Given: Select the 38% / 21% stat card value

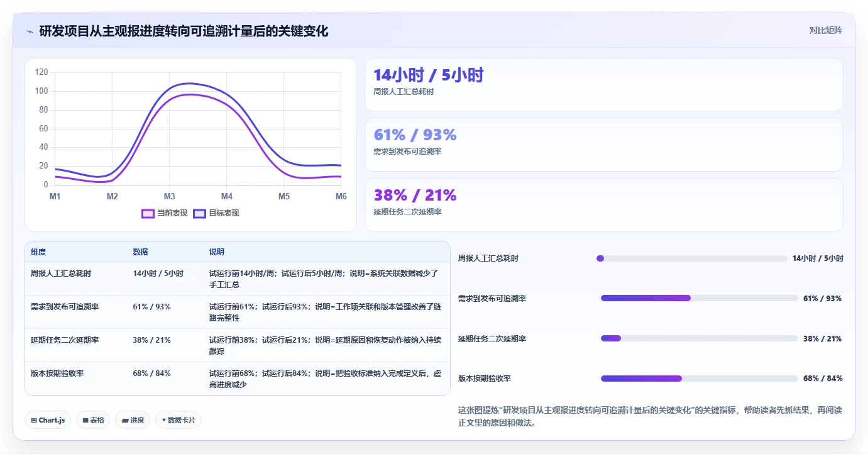Looking at the screenshot, I should pyautogui.click(x=415, y=196).
